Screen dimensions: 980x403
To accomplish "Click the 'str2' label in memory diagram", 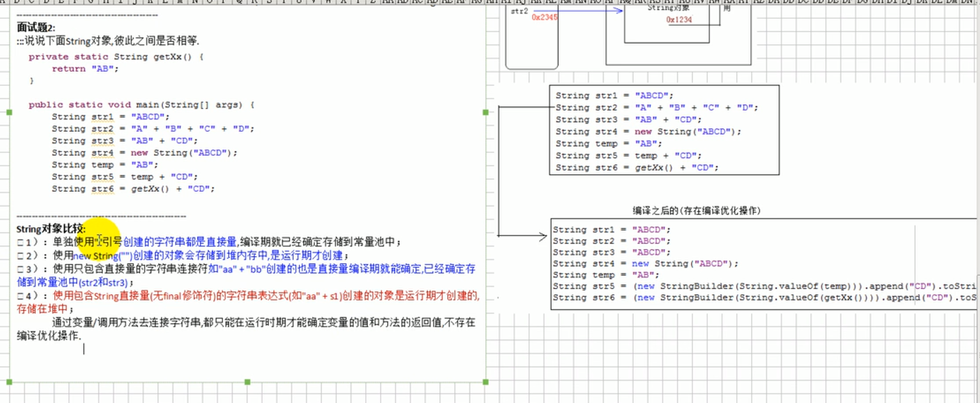I will coord(519,11).
